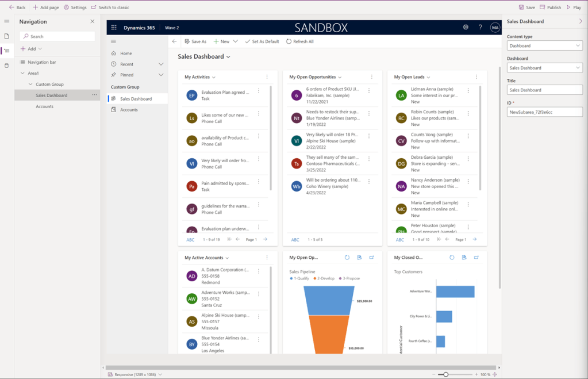This screenshot has width=588, height=379.
Task: Expand the Content type dropdown
Action: point(544,45)
